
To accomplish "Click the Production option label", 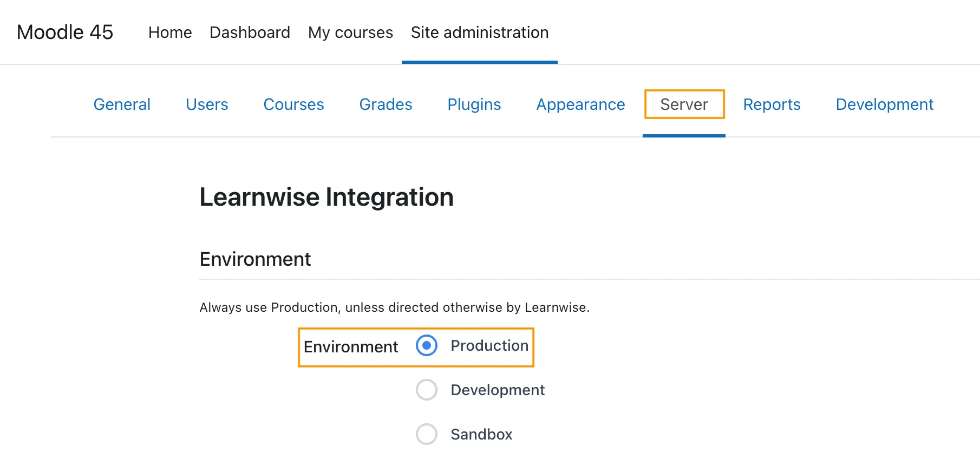I will (x=489, y=345).
